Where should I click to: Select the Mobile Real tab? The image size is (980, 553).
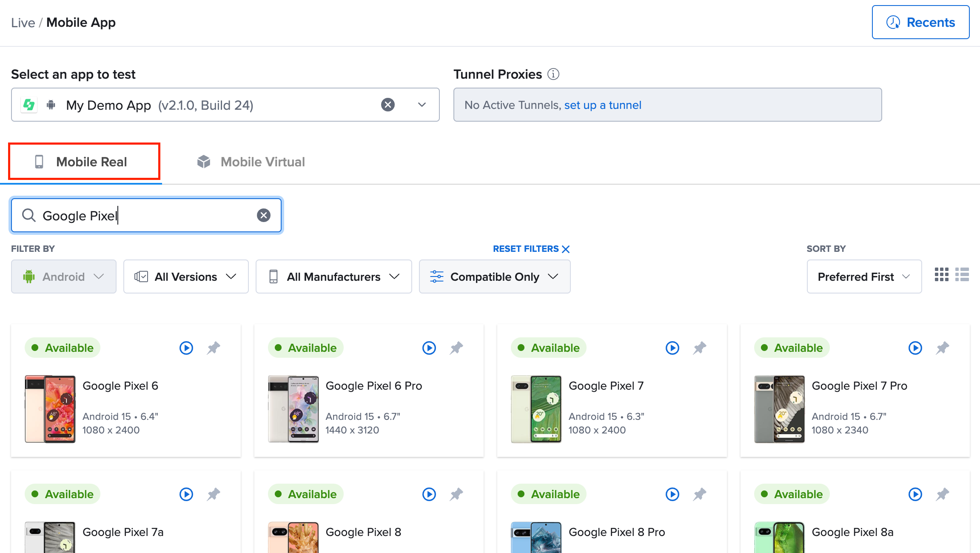point(84,162)
